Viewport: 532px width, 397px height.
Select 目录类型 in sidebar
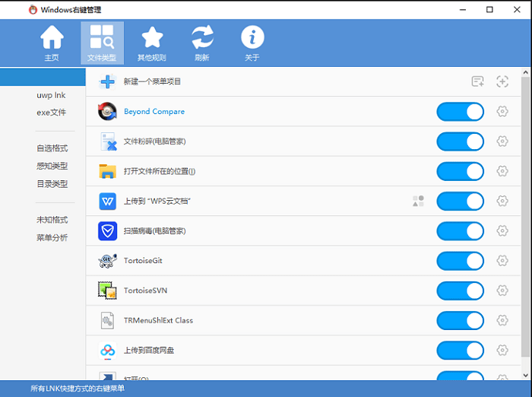point(52,184)
